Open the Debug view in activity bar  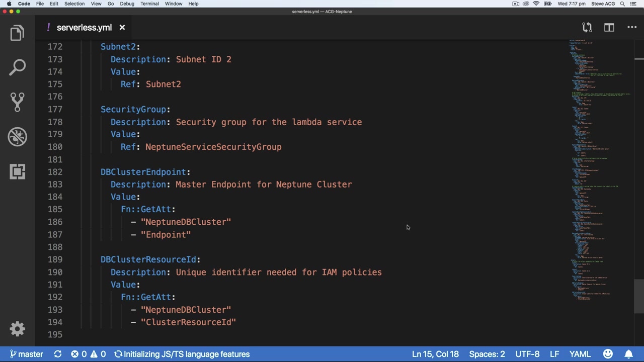pos(17,136)
